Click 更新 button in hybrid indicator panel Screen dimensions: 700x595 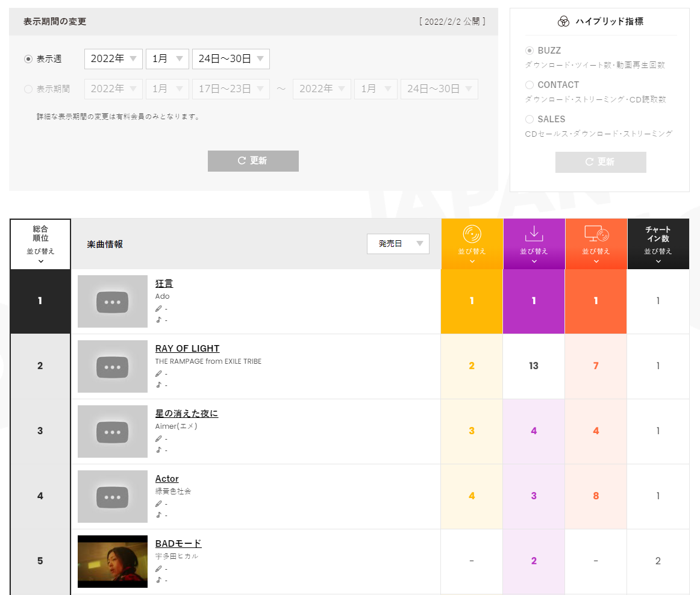pyautogui.click(x=601, y=162)
